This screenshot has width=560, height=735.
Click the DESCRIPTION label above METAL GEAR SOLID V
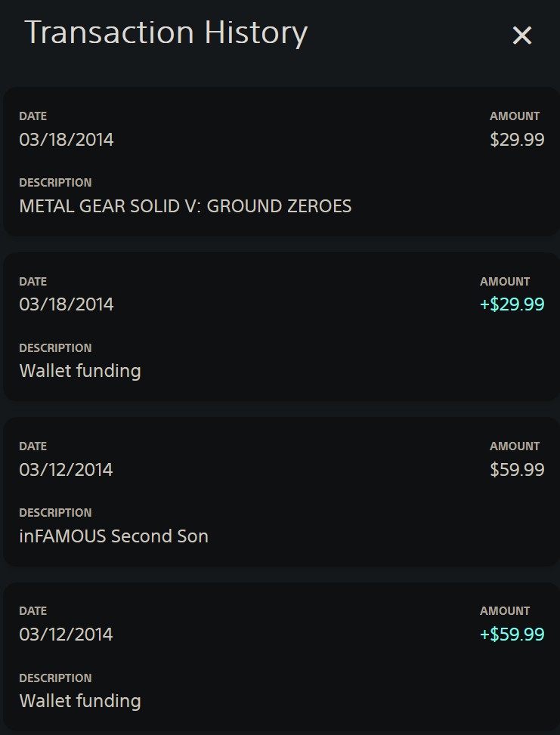55,183
